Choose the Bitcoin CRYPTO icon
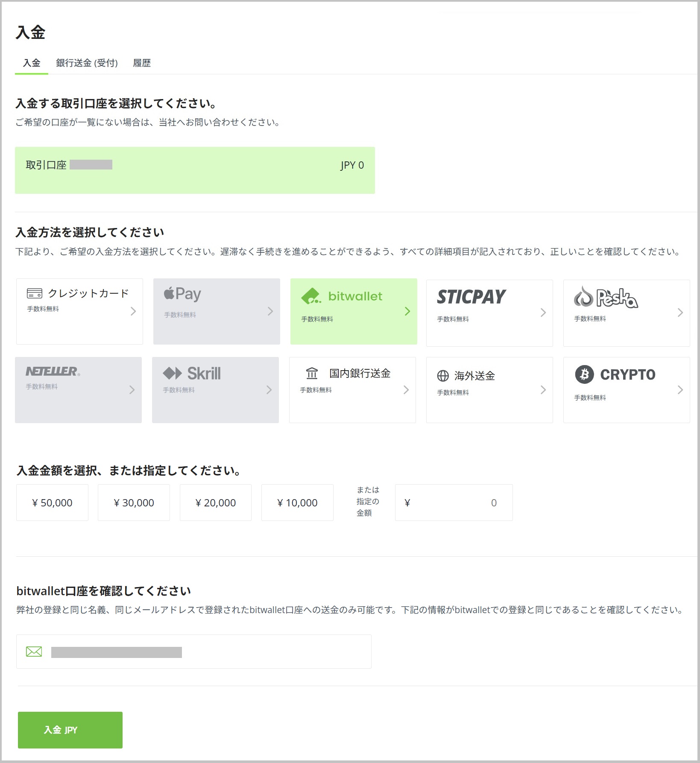This screenshot has height=763, width=700. pyautogui.click(x=584, y=374)
